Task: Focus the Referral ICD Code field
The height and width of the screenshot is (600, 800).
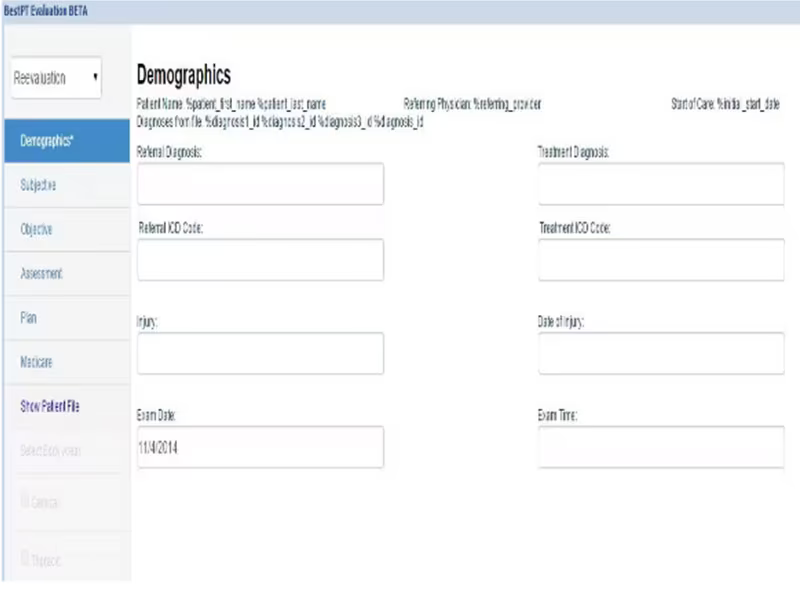Action: (x=260, y=260)
